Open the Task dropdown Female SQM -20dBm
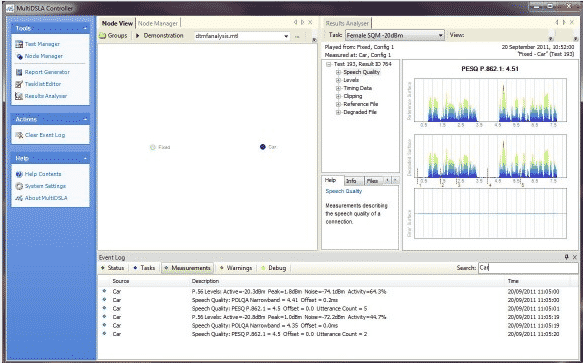 pyautogui.click(x=441, y=35)
